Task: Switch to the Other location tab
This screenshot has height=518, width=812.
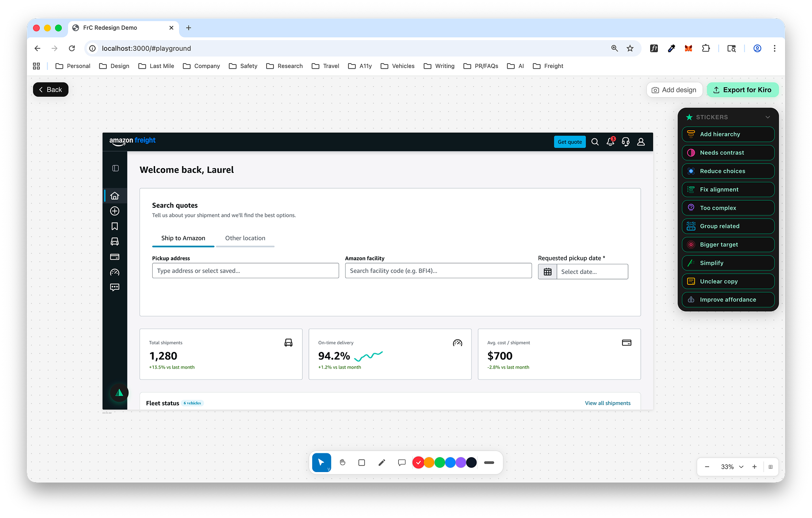Action: click(x=245, y=238)
